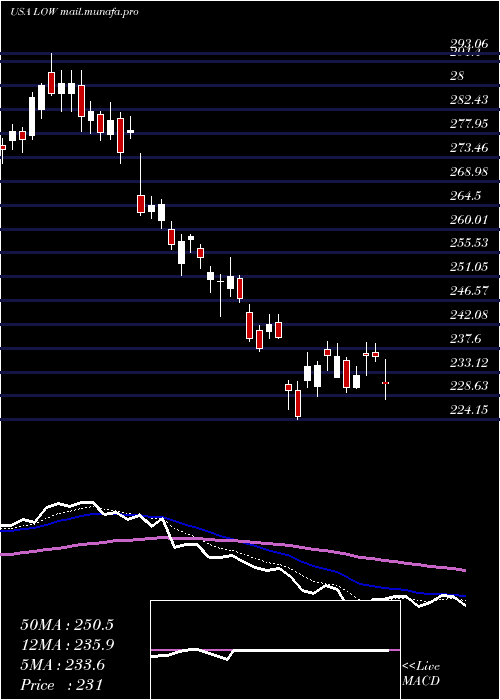Select the 268.98 price axis label
The height and width of the screenshot is (700, 500).
pyautogui.click(x=468, y=171)
